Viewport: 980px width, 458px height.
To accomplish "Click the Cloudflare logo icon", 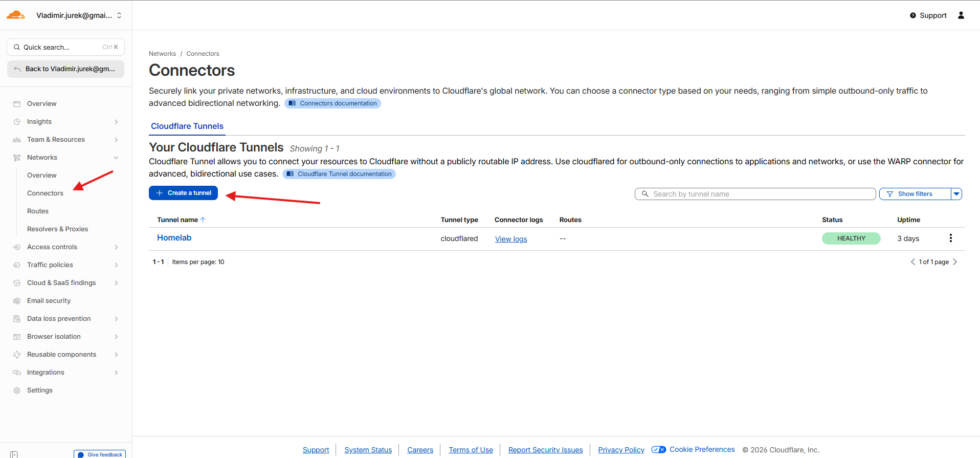I will (16, 15).
